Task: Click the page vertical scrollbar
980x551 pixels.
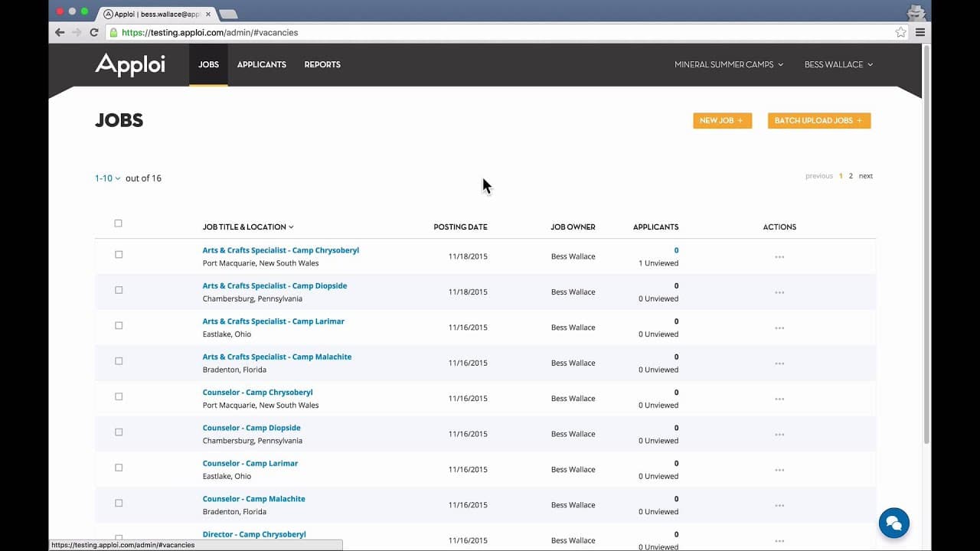Action: coord(926,245)
